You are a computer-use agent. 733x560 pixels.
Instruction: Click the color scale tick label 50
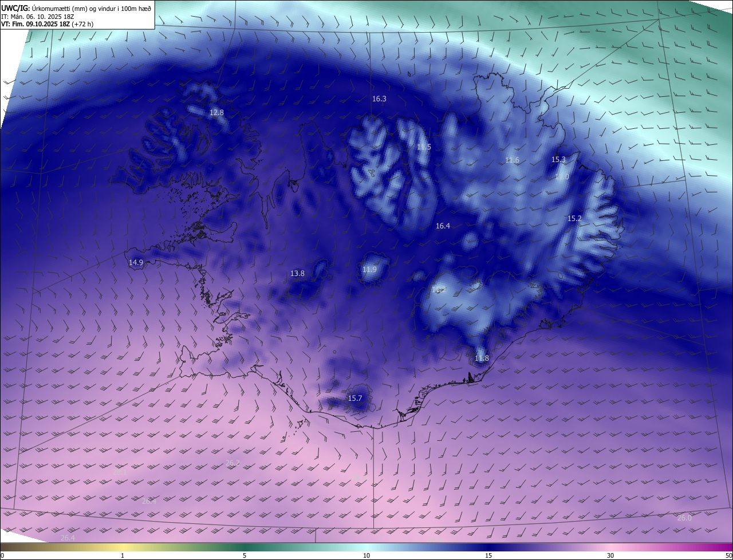point(728,555)
